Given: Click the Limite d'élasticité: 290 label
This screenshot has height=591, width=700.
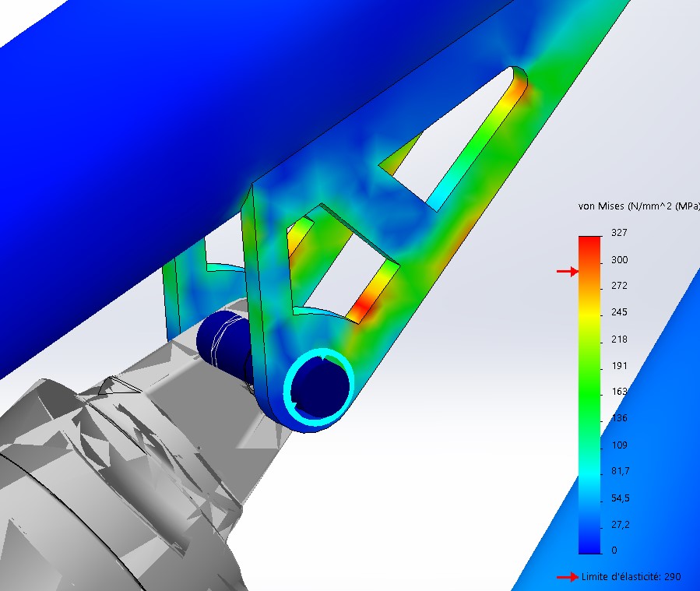Looking at the screenshot, I should tap(631, 577).
